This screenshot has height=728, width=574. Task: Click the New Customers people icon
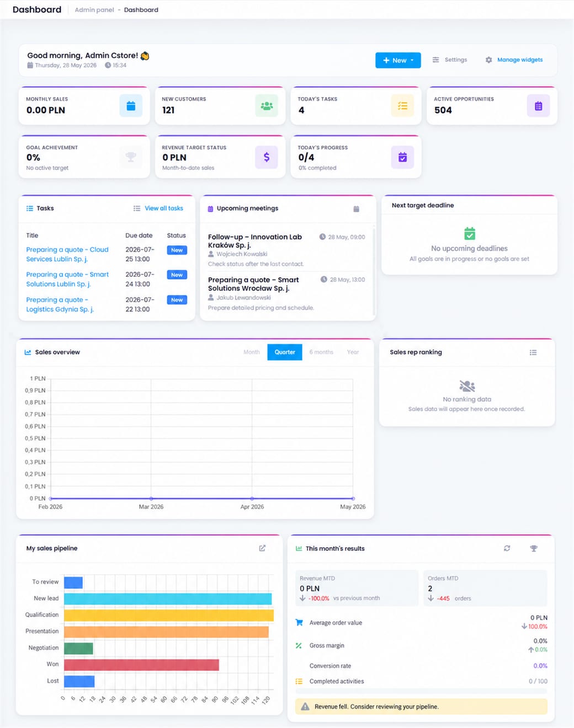point(267,106)
